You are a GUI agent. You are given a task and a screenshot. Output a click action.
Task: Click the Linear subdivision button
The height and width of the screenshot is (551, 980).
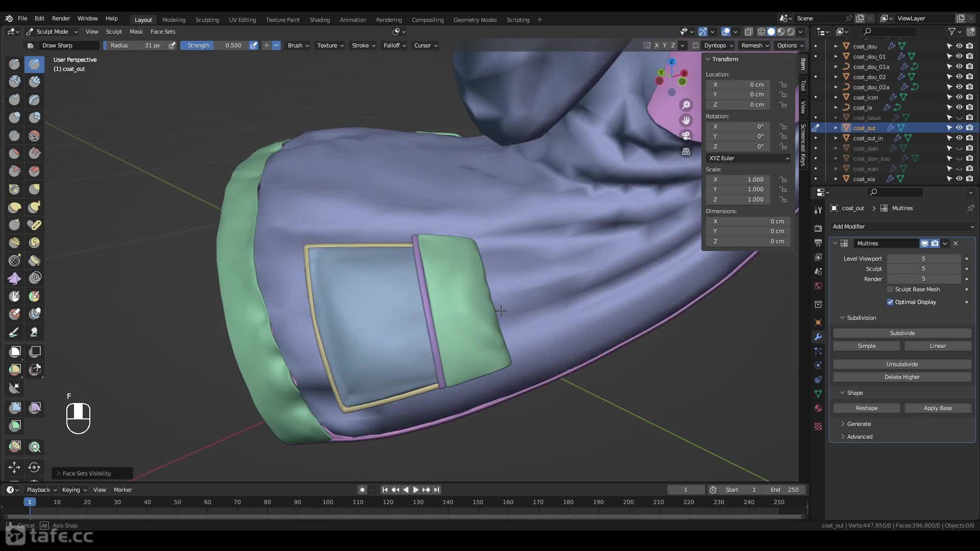coord(938,346)
